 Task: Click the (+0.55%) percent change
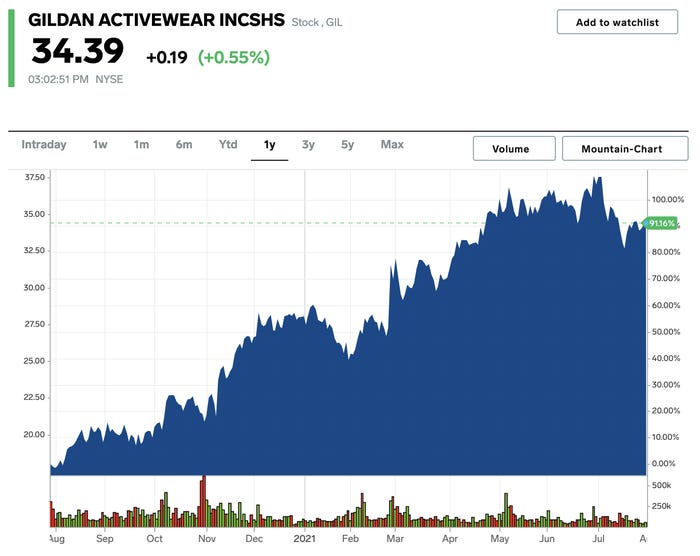click(x=234, y=57)
